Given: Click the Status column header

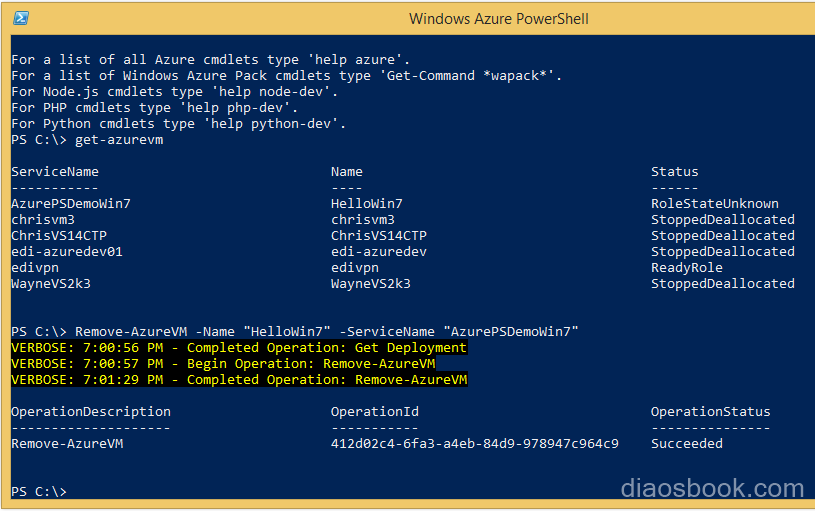Looking at the screenshot, I should pos(675,172).
